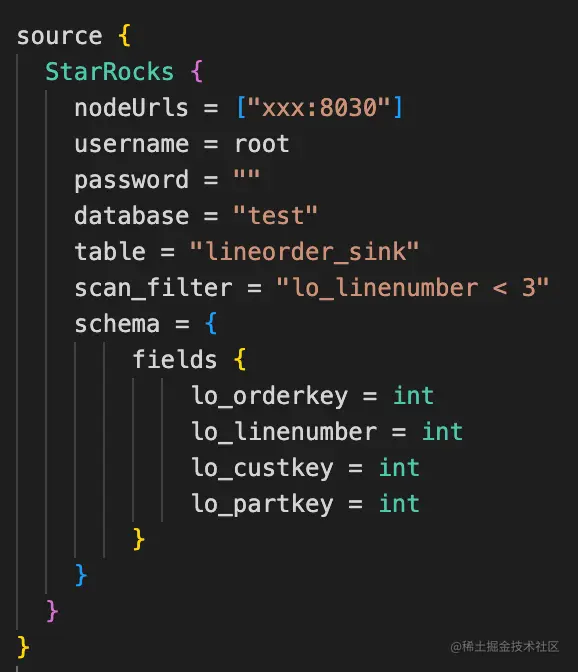Image resolution: width=578 pixels, height=672 pixels.
Task: Click the blue opening brace after schema
Action: pyautogui.click(x=211, y=323)
